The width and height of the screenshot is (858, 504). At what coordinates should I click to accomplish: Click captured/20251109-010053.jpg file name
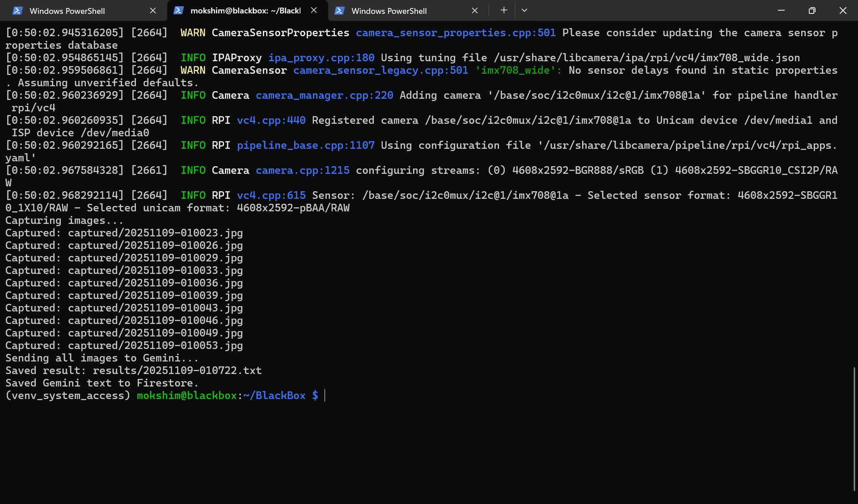155,345
